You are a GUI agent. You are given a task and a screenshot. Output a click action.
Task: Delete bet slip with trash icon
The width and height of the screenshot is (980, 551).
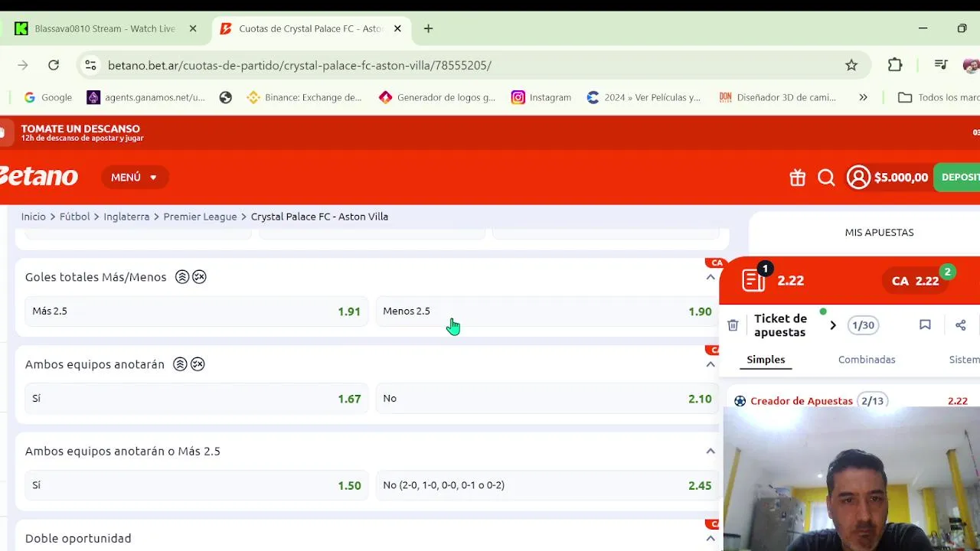[x=733, y=325]
